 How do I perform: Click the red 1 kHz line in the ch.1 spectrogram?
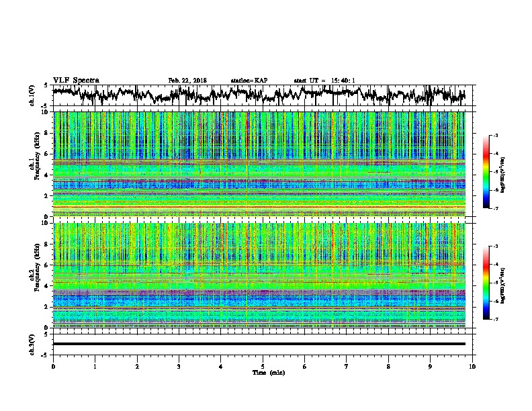(x=259, y=207)
